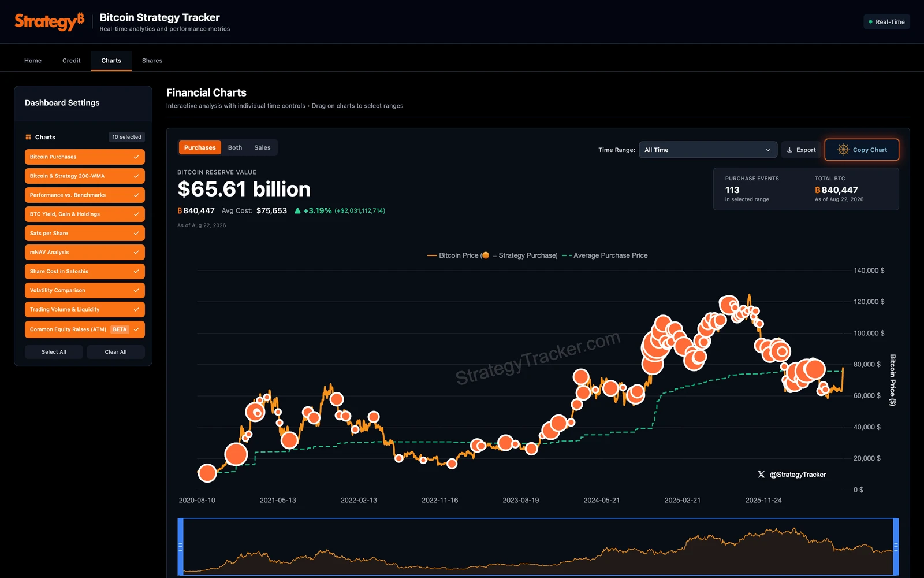Toggle Average Purchase Price legend series
The image size is (924, 578).
pos(605,255)
